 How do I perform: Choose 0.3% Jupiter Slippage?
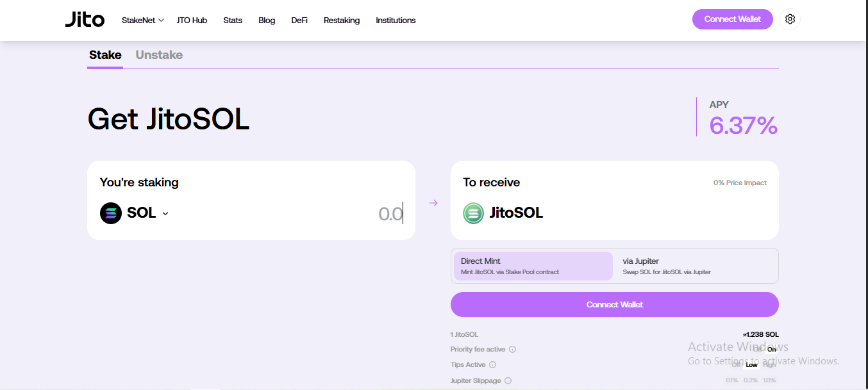750,381
